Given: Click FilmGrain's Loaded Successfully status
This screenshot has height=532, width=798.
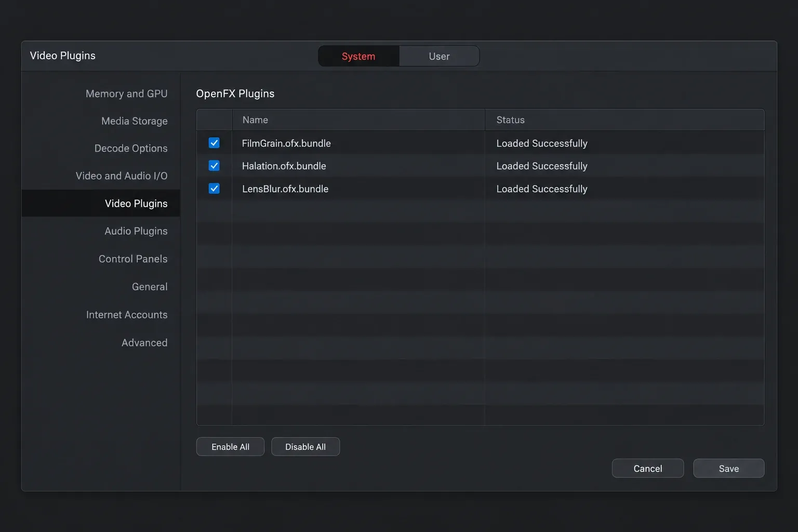Looking at the screenshot, I should point(542,143).
